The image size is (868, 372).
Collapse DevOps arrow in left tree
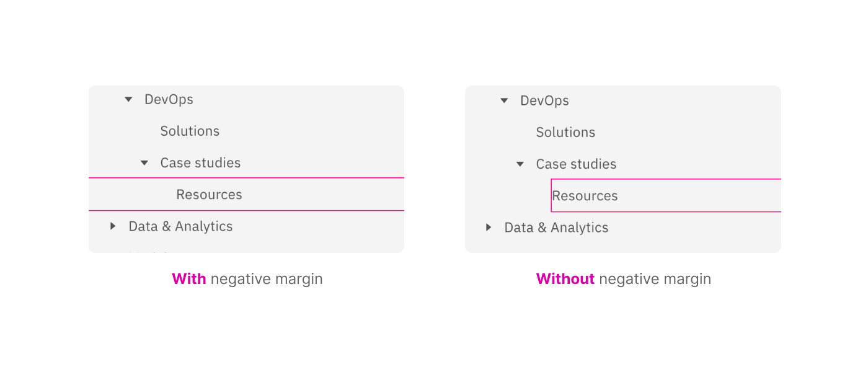point(128,99)
